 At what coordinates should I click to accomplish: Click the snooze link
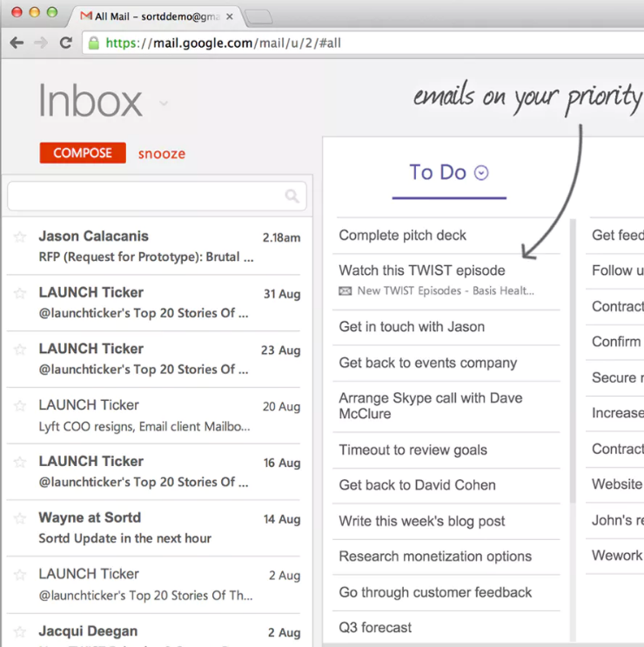(x=161, y=154)
